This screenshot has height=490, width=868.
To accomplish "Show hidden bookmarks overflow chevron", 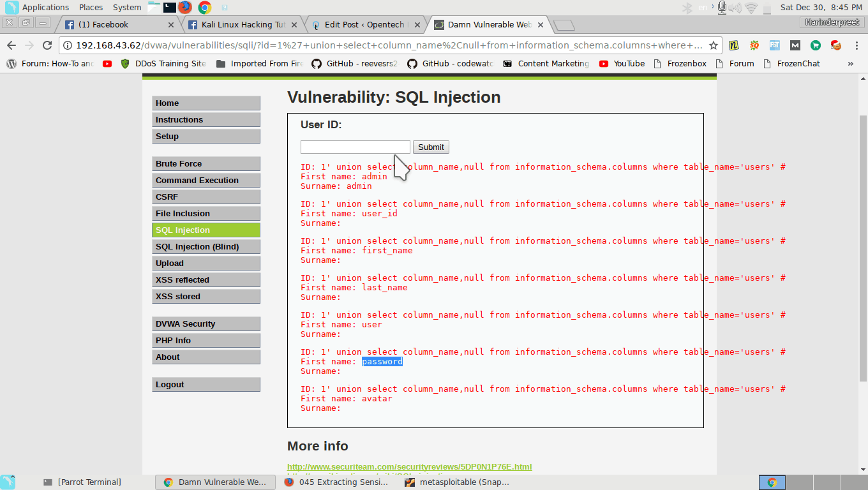I will point(850,64).
